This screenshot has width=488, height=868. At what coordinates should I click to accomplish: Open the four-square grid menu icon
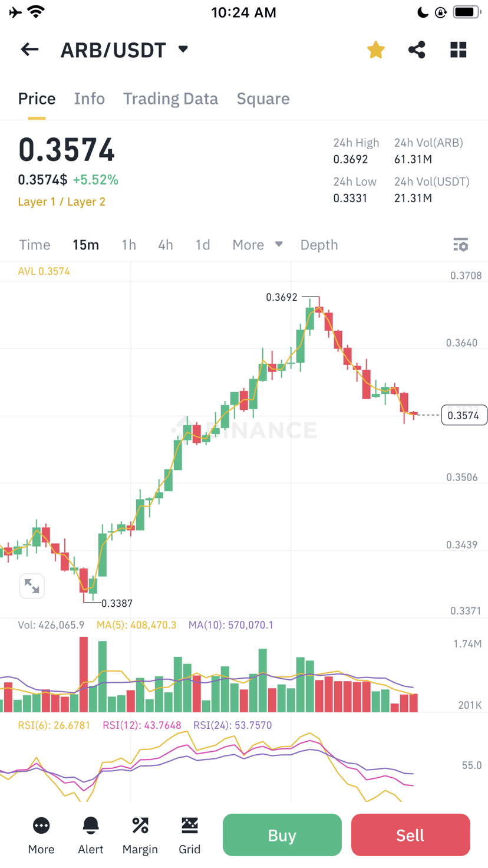pos(459,50)
